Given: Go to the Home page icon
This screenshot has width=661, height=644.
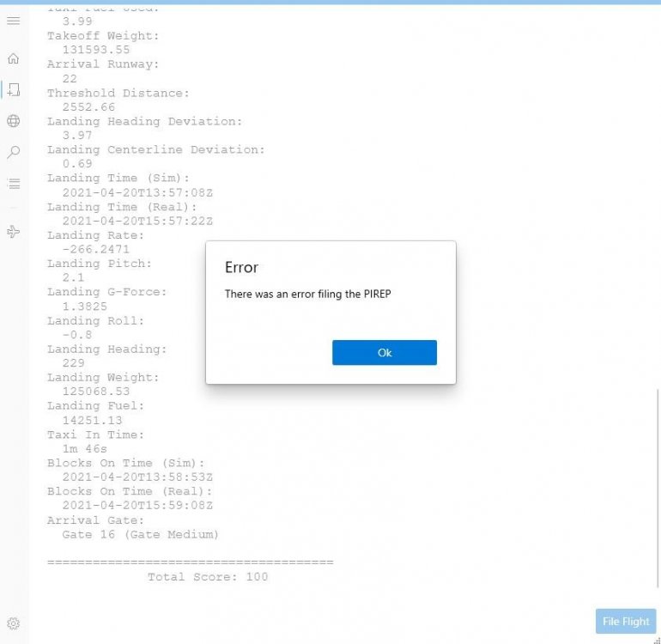Looking at the screenshot, I should coord(14,59).
